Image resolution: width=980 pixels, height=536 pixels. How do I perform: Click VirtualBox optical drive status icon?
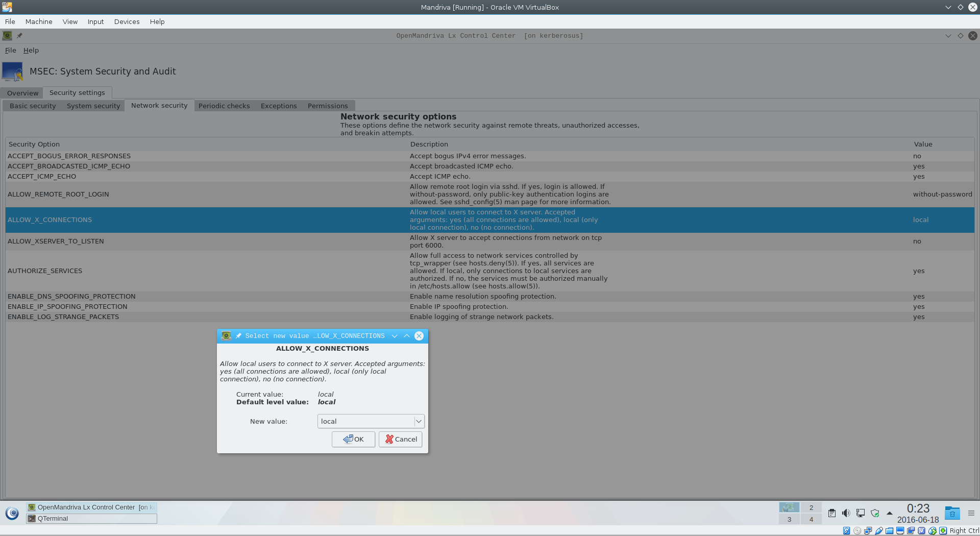pyautogui.click(x=857, y=531)
